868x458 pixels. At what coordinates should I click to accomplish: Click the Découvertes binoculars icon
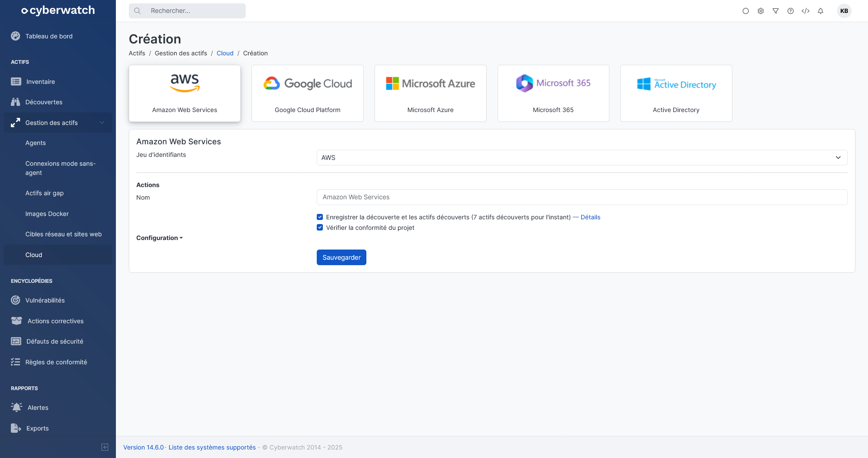[x=15, y=102]
